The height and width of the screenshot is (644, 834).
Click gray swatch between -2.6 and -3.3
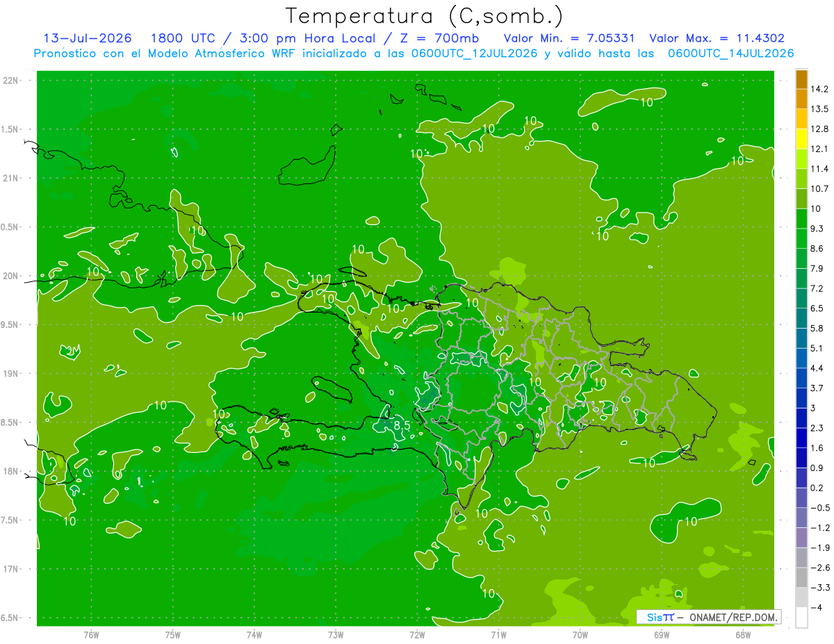pyautogui.click(x=801, y=578)
